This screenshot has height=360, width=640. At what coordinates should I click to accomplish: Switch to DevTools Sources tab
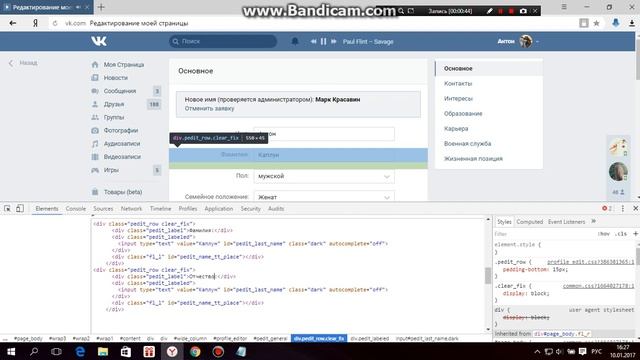[x=103, y=209]
